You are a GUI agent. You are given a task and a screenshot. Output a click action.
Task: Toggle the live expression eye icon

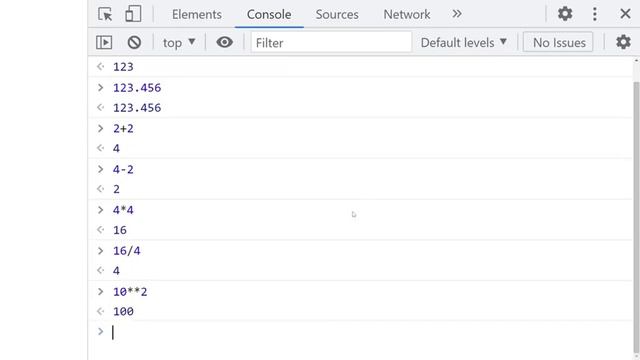coord(224,42)
